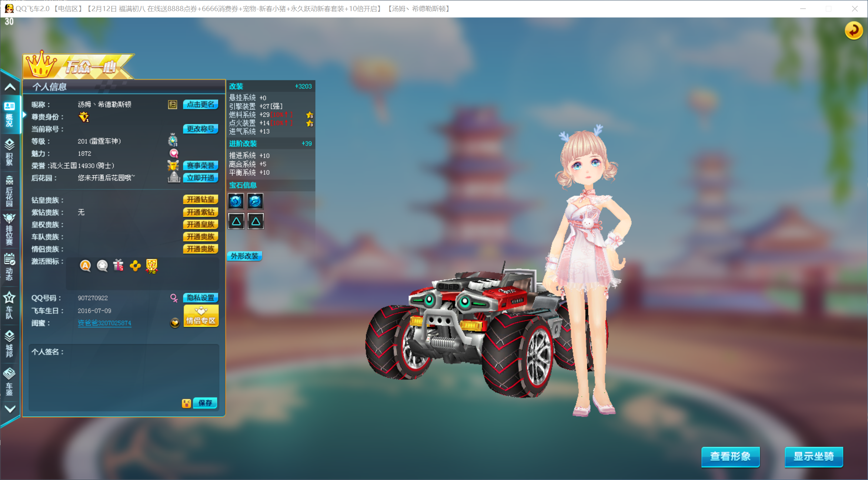Screen dimensions: 868x480
Task: Switch to the 排位赛 sidebar tab
Action: point(9,229)
